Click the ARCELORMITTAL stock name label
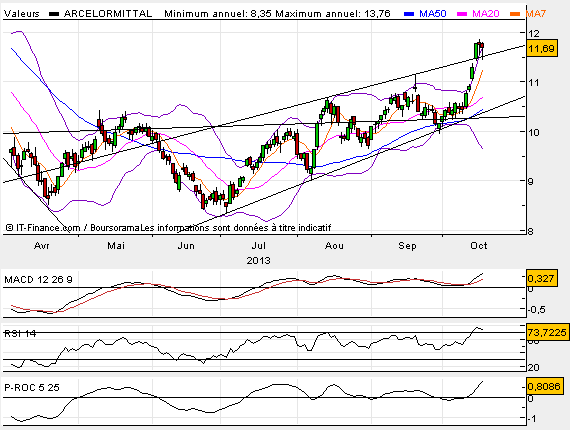The image size is (570, 430). tap(108, 14)
